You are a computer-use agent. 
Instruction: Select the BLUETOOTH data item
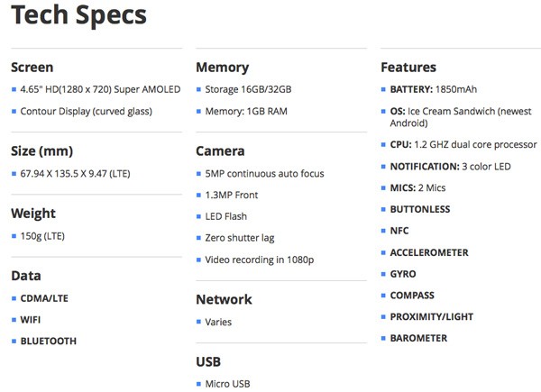[49, 342]
